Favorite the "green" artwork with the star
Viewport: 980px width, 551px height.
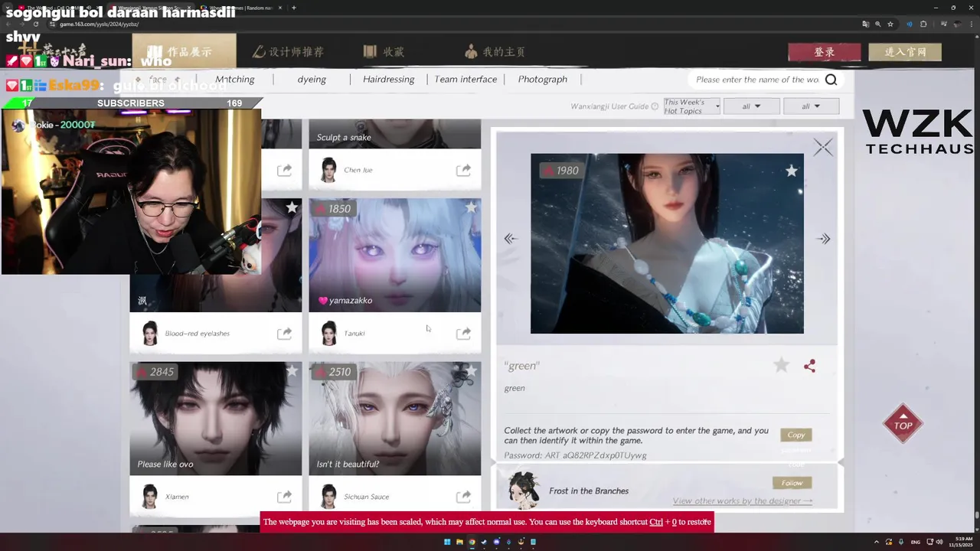click(781, 365)
